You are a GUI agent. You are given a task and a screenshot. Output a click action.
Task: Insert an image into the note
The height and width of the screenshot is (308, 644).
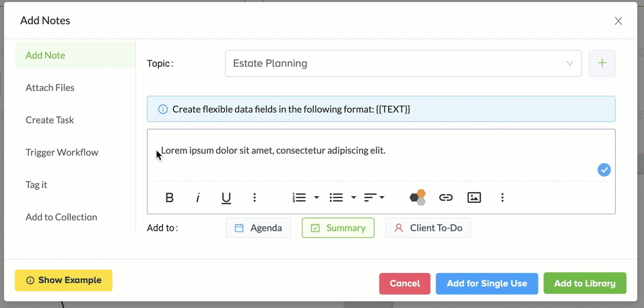click(474, 197)
